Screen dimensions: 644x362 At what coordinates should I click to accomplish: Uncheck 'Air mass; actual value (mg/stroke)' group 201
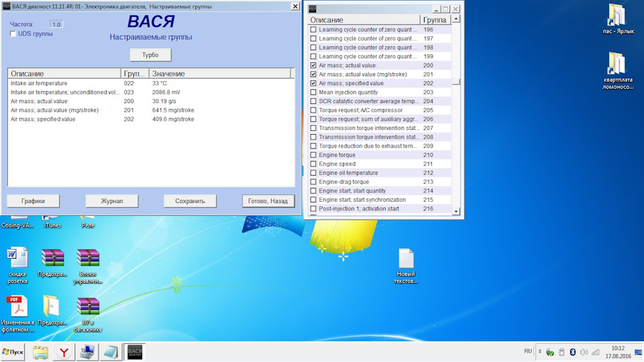[x=313, y=74]
